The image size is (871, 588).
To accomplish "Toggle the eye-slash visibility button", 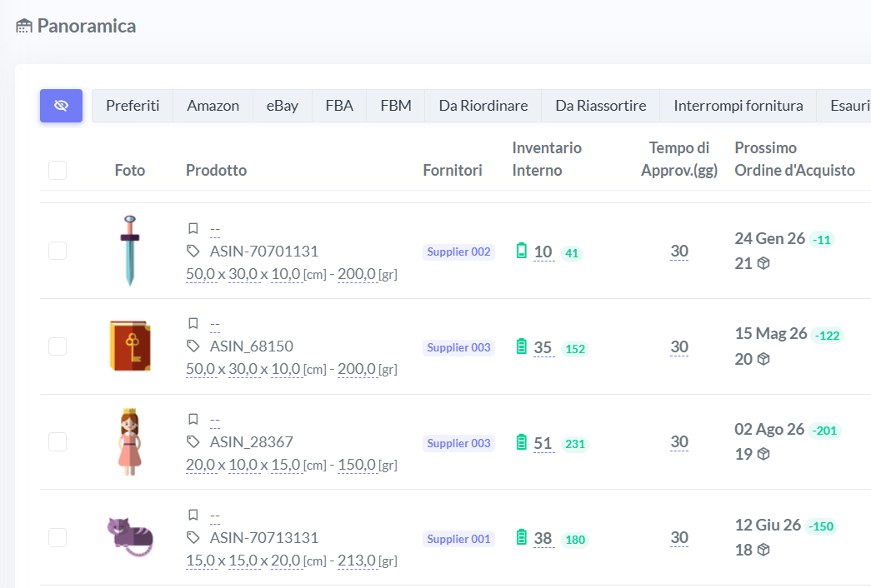I will coord(61,106).
